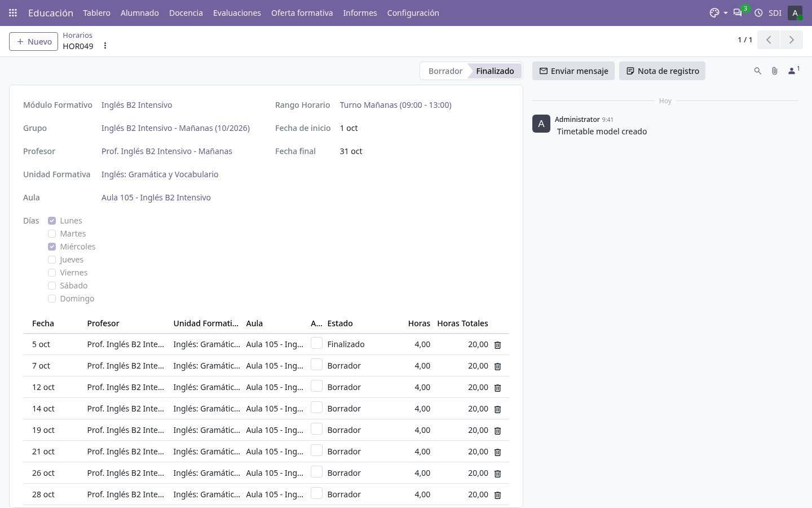Open the color palette theme icon
812x508 pixels.
coord(714,12)
